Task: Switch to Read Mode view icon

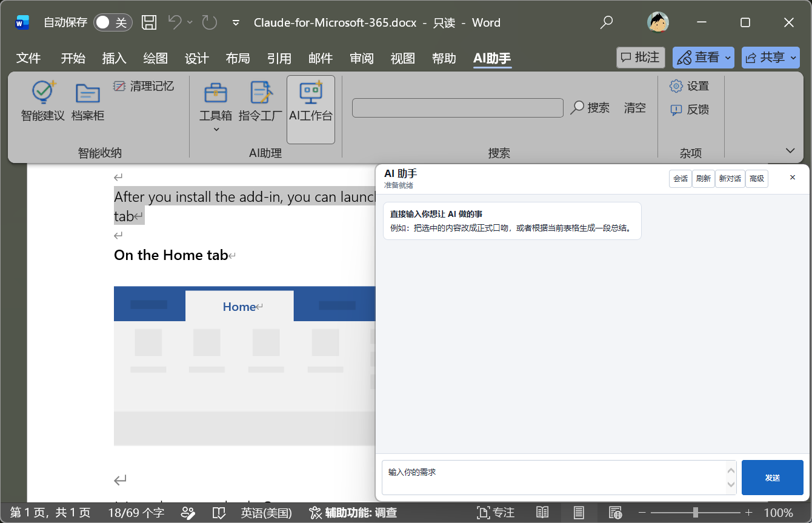Action: point(542,513)
